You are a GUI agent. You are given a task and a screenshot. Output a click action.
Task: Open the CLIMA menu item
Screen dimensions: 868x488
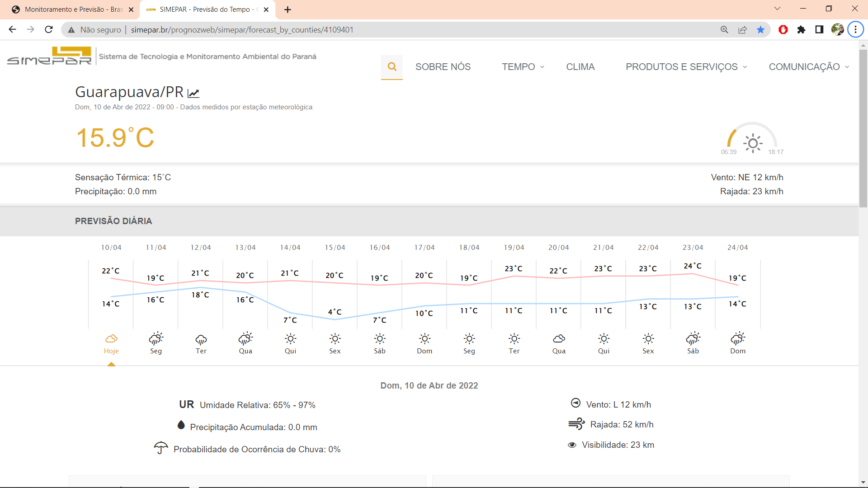[x=580, y=67]
